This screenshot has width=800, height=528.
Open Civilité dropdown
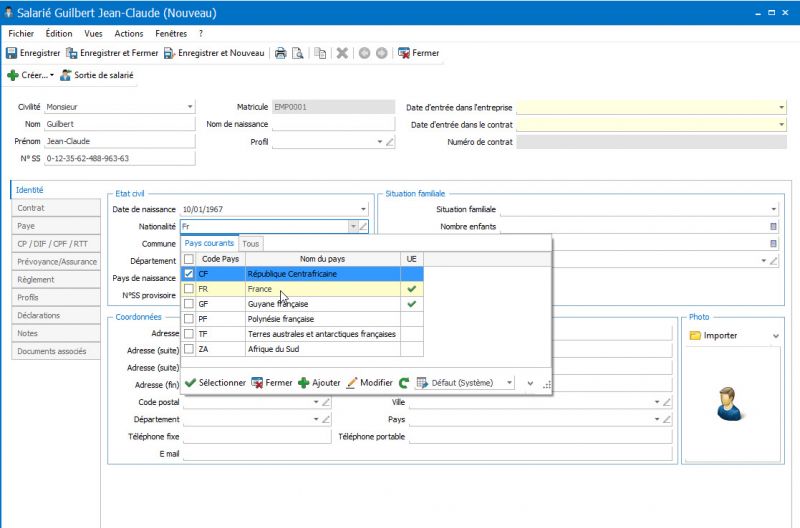(190, 107)
